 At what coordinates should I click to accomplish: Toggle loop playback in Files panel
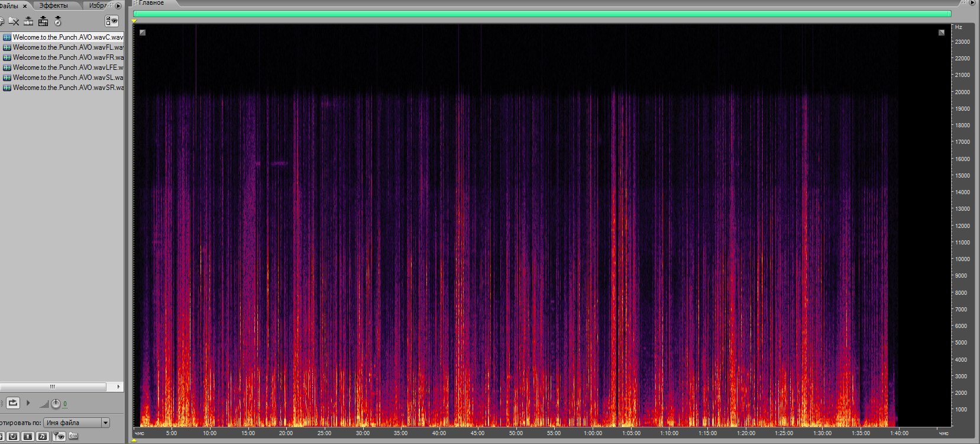[13, 403]
